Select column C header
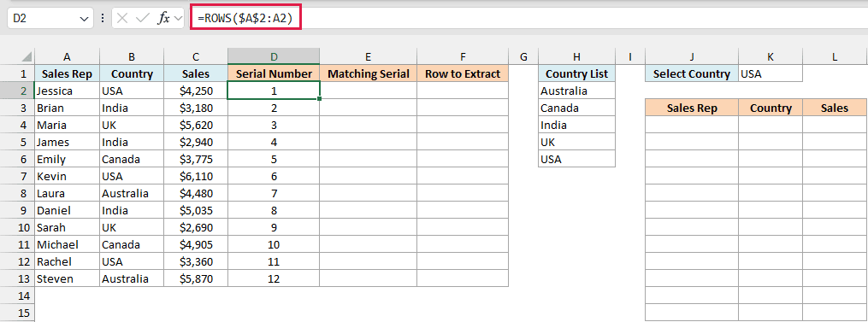 pos(196,56)
